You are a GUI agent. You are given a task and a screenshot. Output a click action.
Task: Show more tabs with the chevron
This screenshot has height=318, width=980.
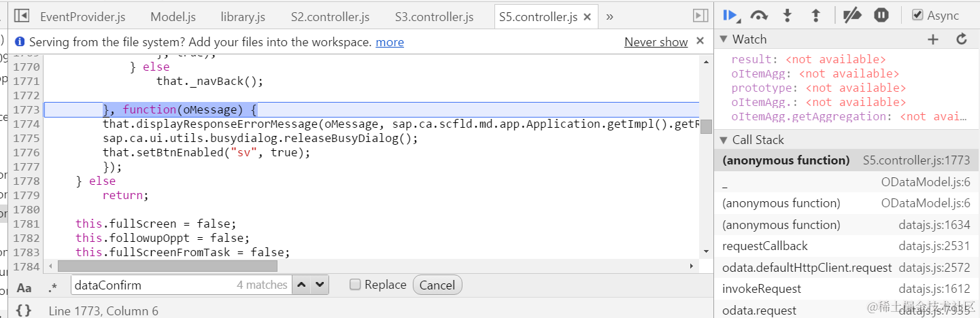point(609,16)
